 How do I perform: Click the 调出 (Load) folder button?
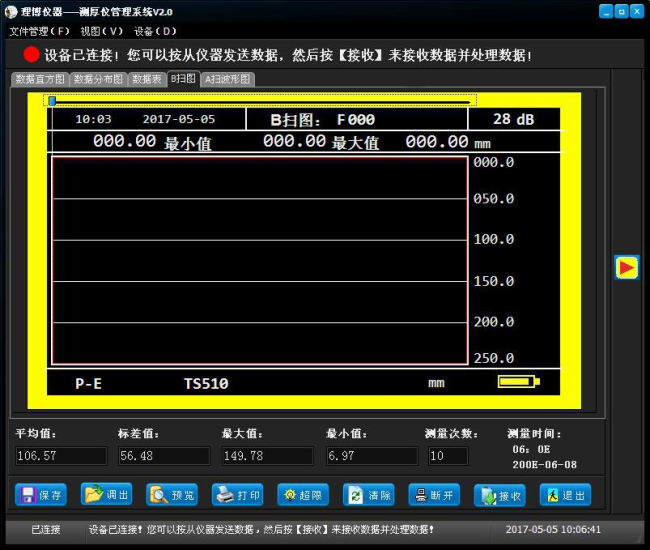[106, 495]
